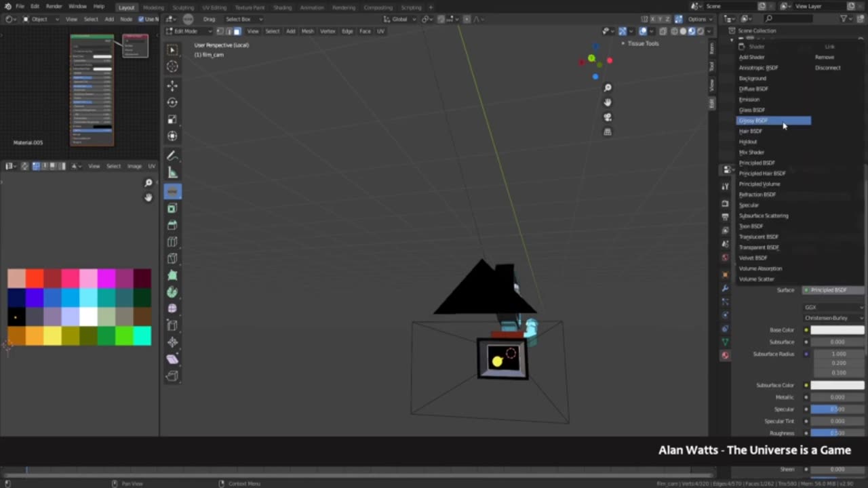This screenshot has height=488, width=868.
Task: Open outliner filter dropdown
Action: [x=846, y=19]
